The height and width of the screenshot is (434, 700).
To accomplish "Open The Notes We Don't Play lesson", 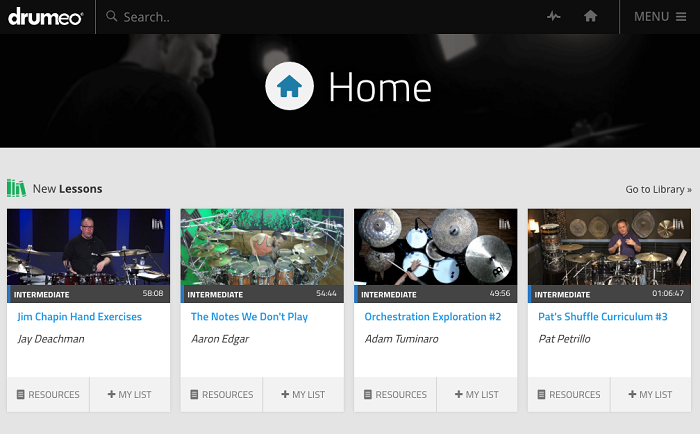I will pyautogui.click(x=249, y=317).
